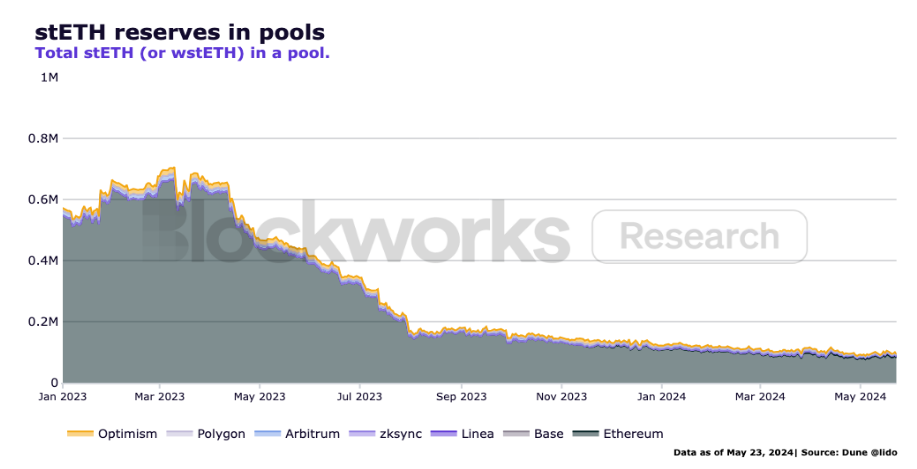
Task: Toggle the Arbitrum legend entry
Action: tap(297, 433)
